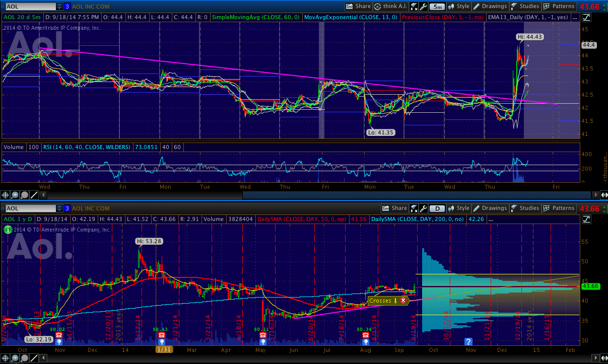Click the zoom-in magnifier below the top chart
Image resolution: width=608 pixels, height=364 pixels.
tap(15, 195)
